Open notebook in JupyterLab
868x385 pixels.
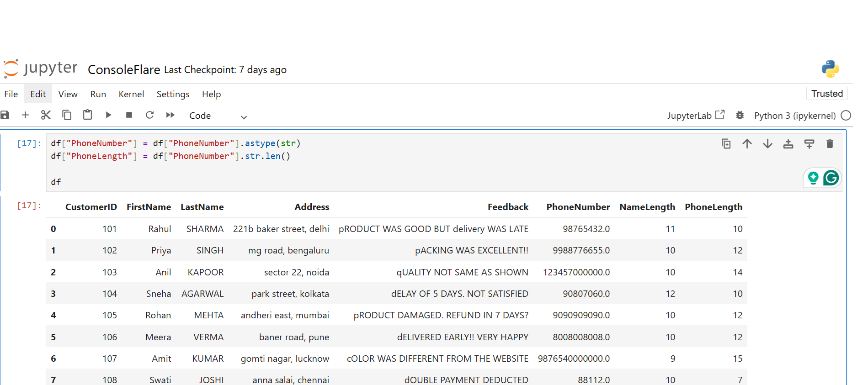tap(695, 116)
